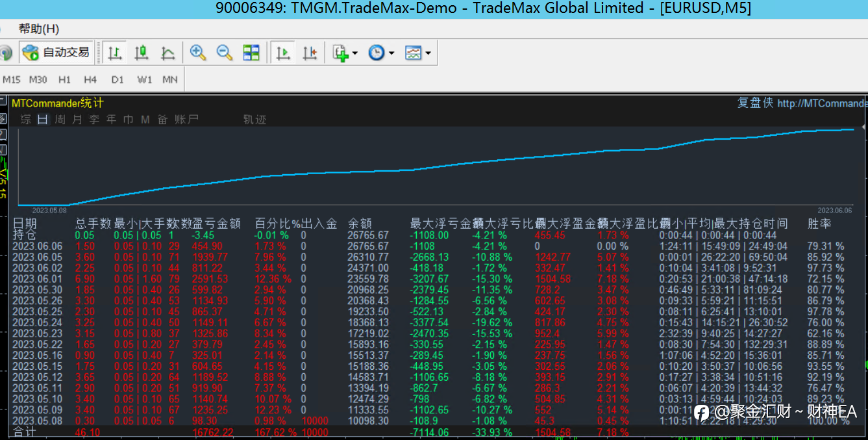The height and width of the screenshot is (440, 868).
Task: Select the D1 timeframe
Action: (117, 79)
